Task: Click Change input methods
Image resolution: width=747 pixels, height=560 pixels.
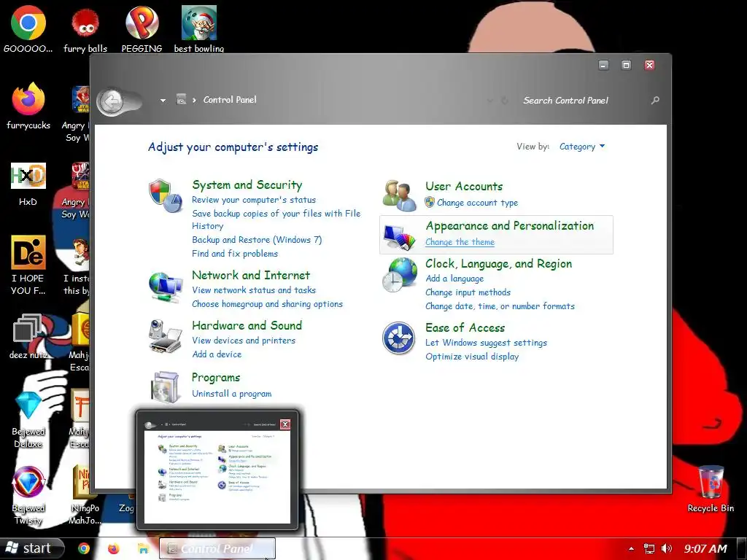Action: tap(468, 292)
